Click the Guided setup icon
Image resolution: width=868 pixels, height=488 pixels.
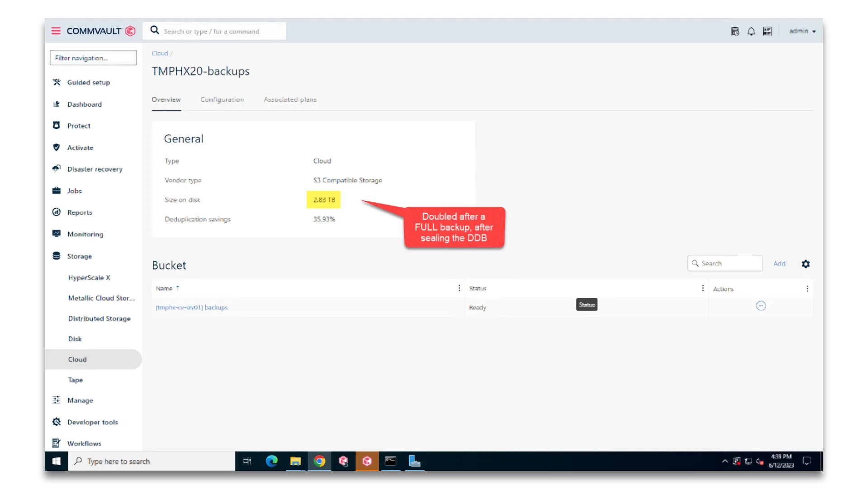(57, 82)
